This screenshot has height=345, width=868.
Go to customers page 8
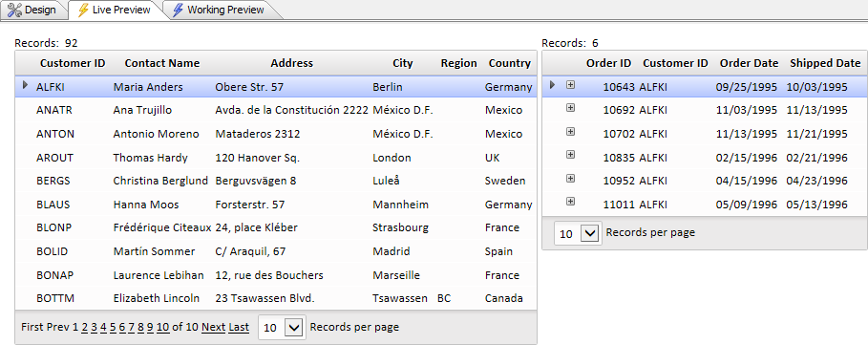(x=140, y=327)
